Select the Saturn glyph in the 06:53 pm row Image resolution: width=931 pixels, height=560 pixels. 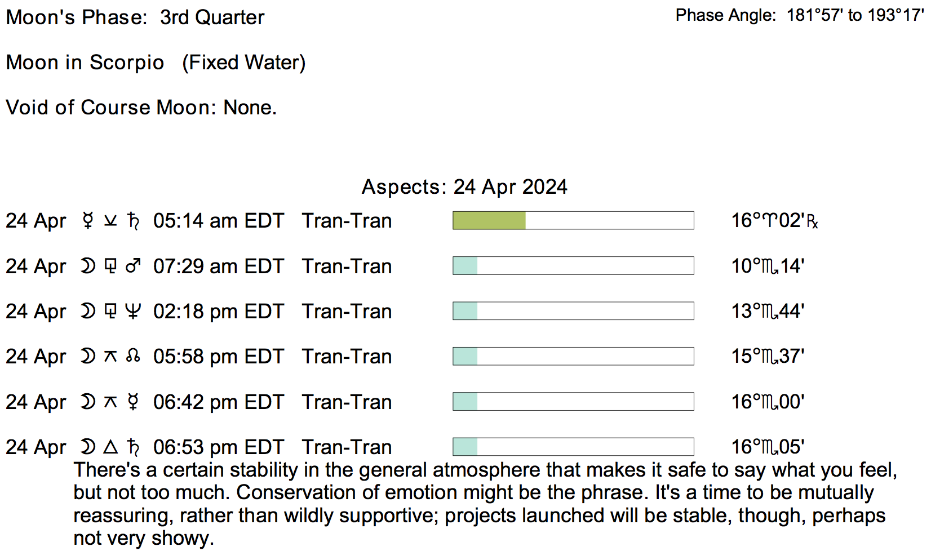point(134,447)
